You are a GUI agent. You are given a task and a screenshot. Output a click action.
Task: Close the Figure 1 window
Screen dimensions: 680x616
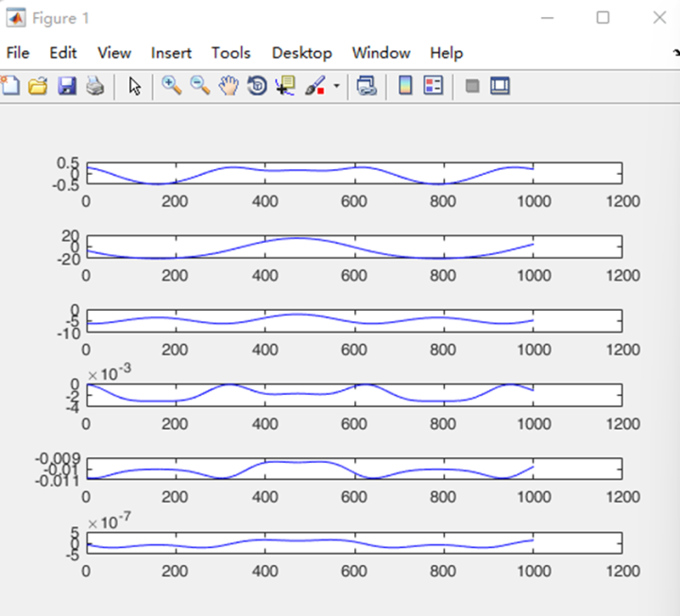(x=659, y=18)
